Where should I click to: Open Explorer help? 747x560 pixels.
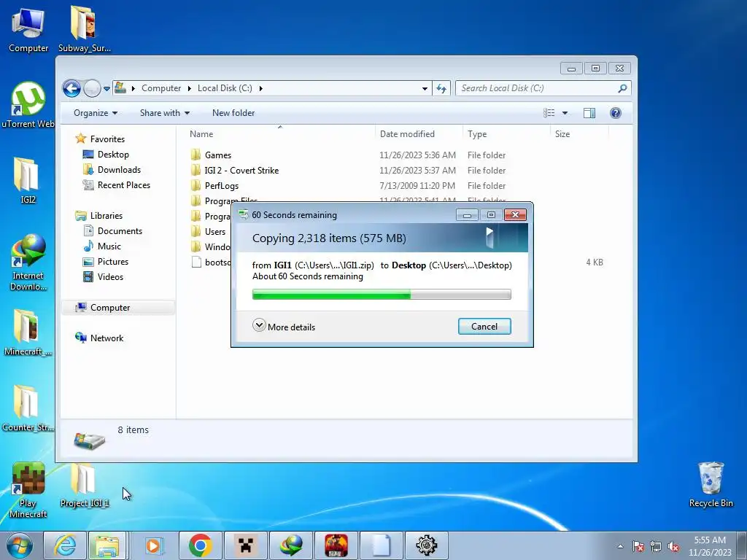click(x=616, y=113)
